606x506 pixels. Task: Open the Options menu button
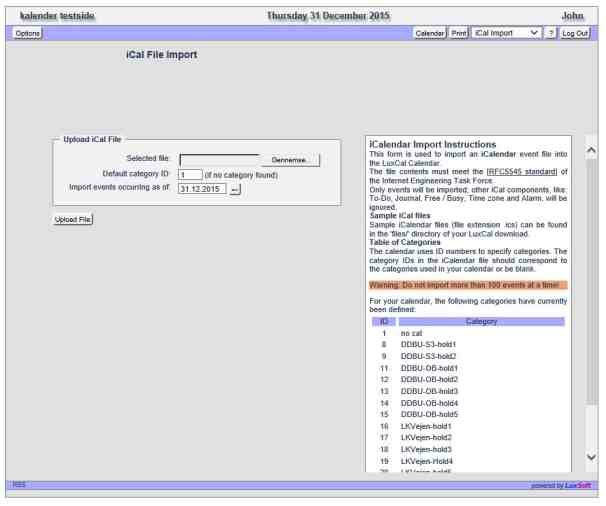coord(27,33)
